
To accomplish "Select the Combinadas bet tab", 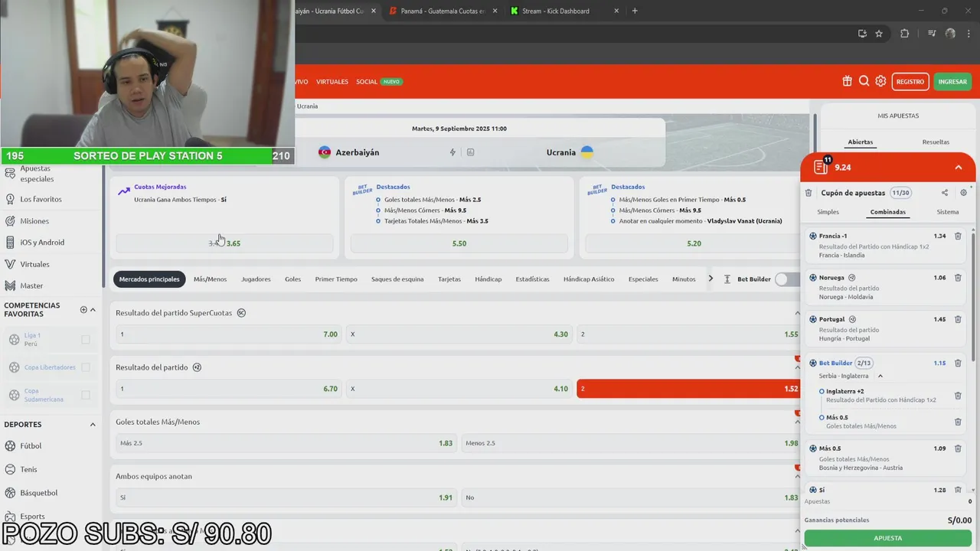I will coord(888,212).
